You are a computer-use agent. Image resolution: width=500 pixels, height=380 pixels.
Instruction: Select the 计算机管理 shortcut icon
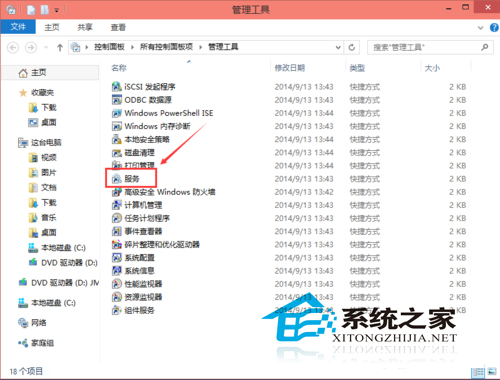click(116, 205)
